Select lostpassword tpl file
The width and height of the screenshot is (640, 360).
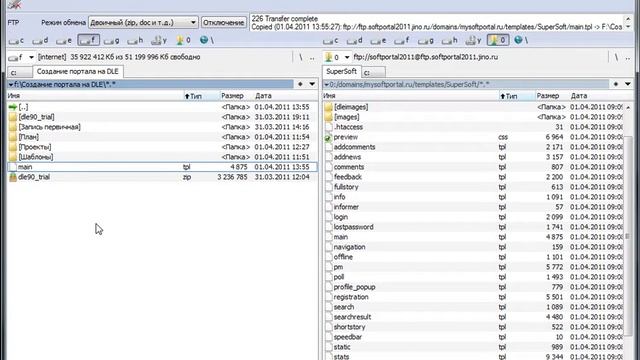point(473,227)
